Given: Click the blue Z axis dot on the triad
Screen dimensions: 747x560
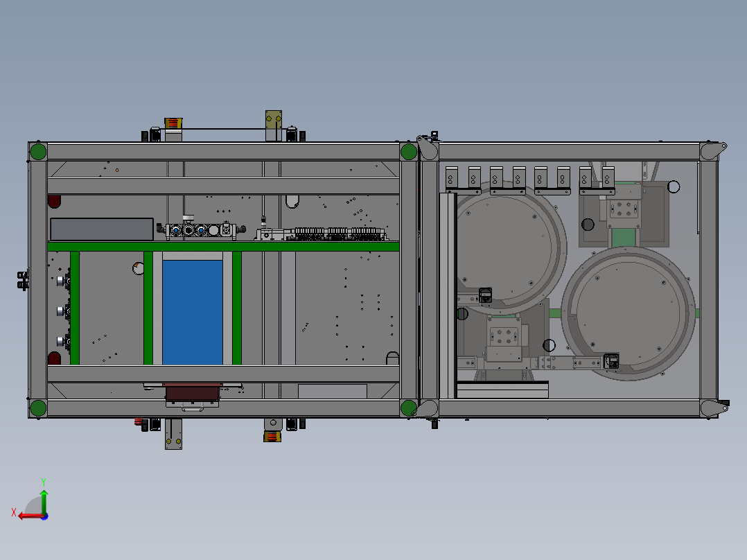Looking at the screenshot, I should [x=44, y=516].
